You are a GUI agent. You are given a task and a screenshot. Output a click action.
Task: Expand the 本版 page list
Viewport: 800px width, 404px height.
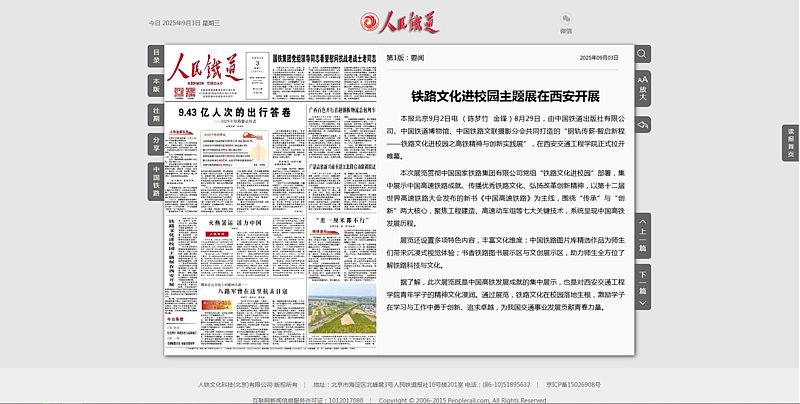[156, 85]
